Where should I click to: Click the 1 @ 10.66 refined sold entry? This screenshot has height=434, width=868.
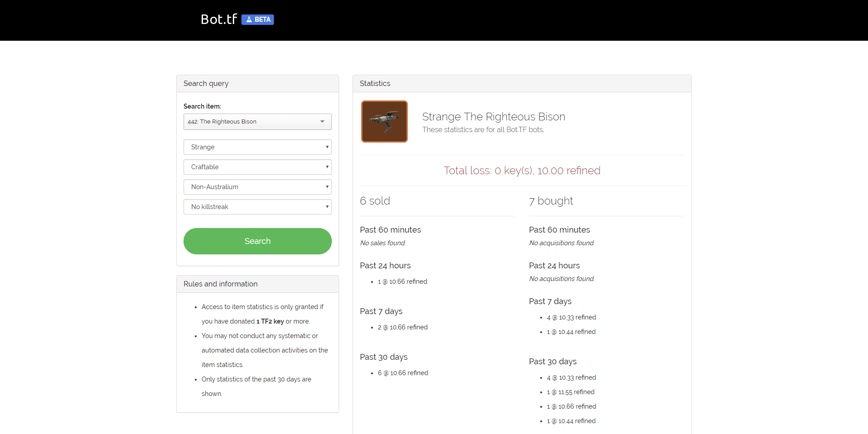402,281
